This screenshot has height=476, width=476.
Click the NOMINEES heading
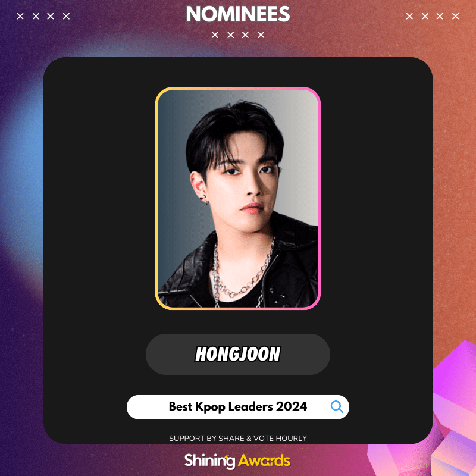click(237, 14)
